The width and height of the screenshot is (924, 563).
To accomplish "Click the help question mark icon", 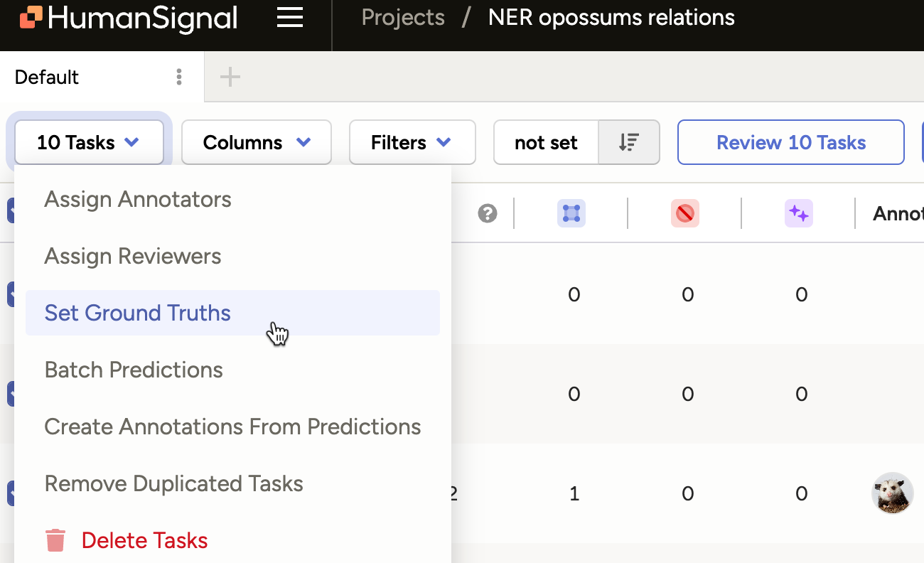I will (x=488, y=213).
